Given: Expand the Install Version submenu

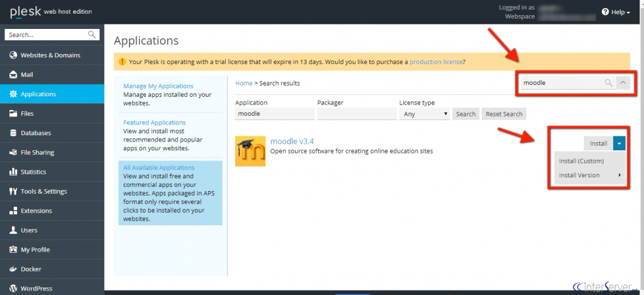Looking at the screenshot, I should coord(590,175).
